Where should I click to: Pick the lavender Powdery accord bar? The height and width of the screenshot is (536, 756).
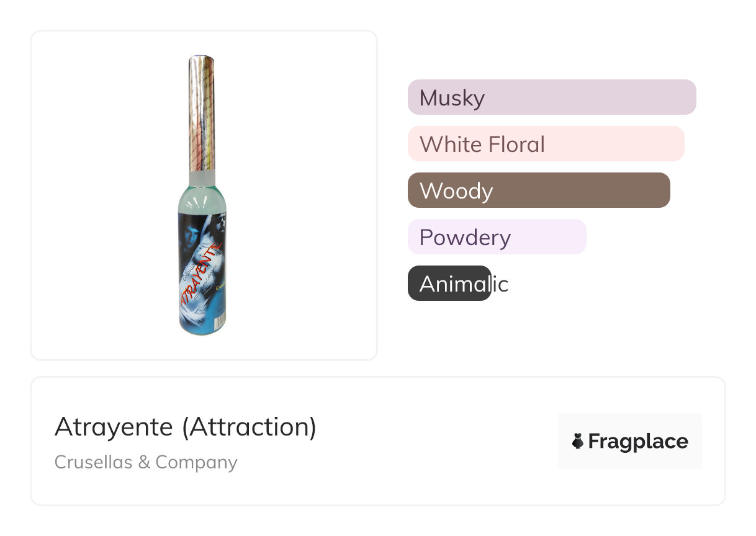497,237
